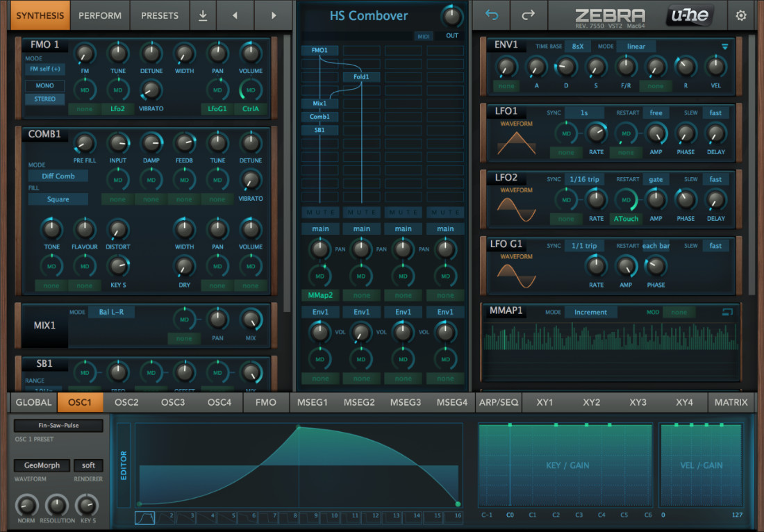Click the Fin-Saw-Pulse OSC 1 preset button
The width and height of the screenshot is (764, 532).
(x=58, y=426)
